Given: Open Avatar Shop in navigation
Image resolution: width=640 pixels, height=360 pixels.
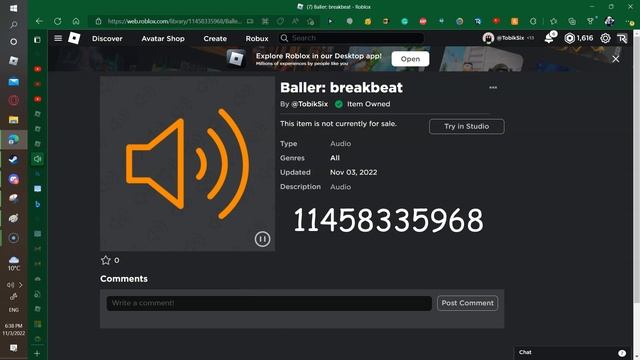Looking at the screenshot, I should point(163,38).
